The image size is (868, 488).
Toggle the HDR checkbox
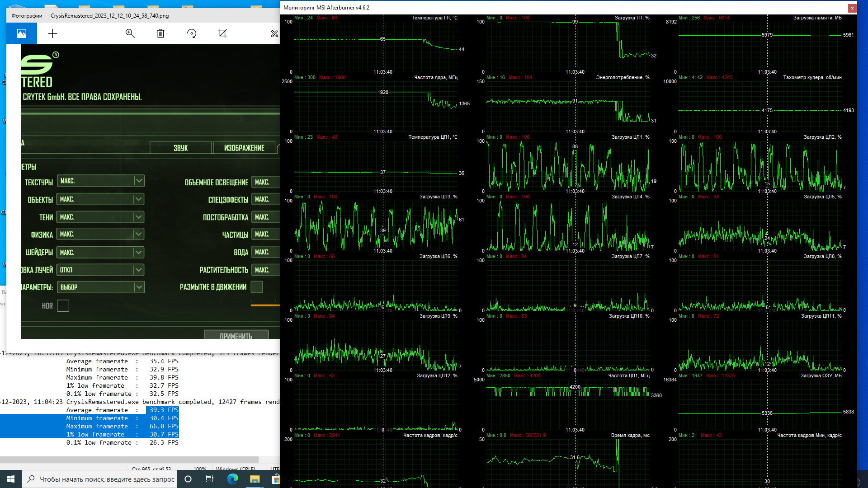click(63, 306)
